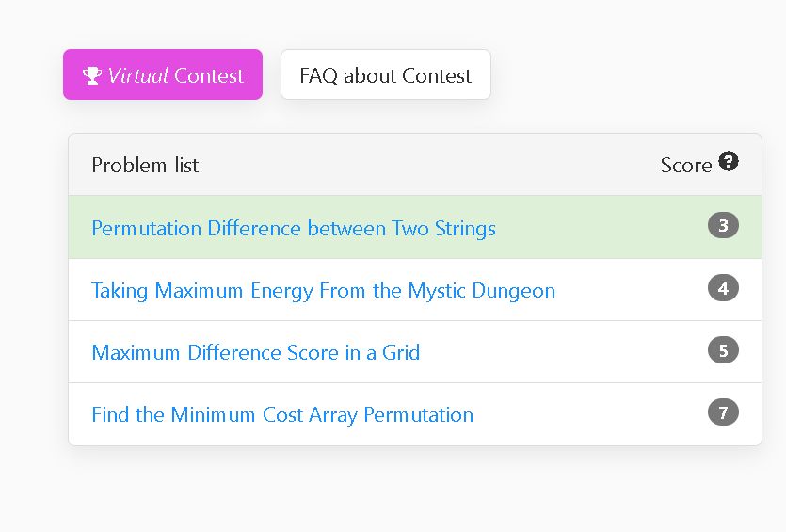Click empty area in Minimum Cost Array row
The image size is (786, 532).
[591, 414]
